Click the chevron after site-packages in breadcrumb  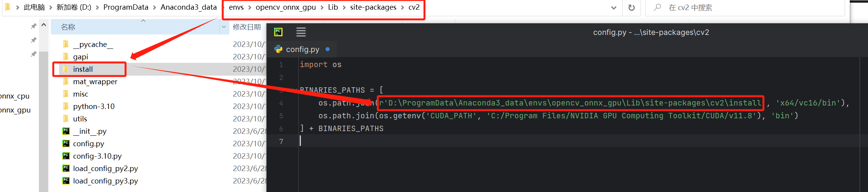(402, 7)
